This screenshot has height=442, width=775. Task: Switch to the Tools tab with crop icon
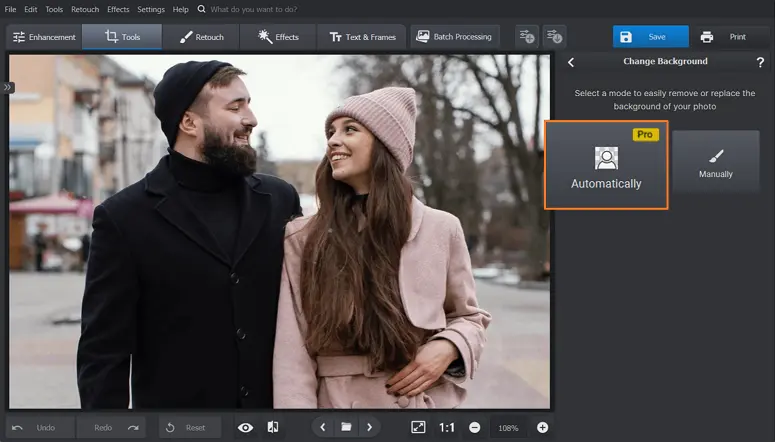122,37
